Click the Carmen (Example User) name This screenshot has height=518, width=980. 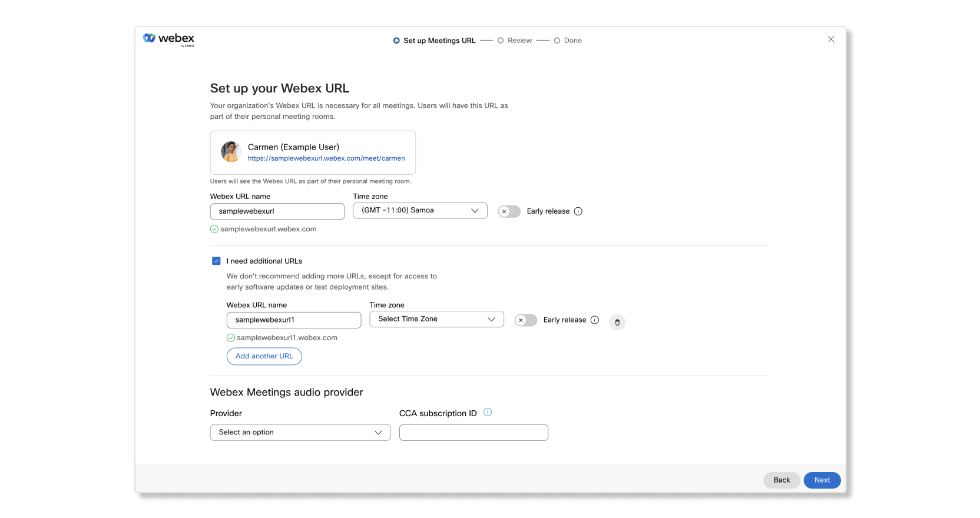(x=293, y=147)
